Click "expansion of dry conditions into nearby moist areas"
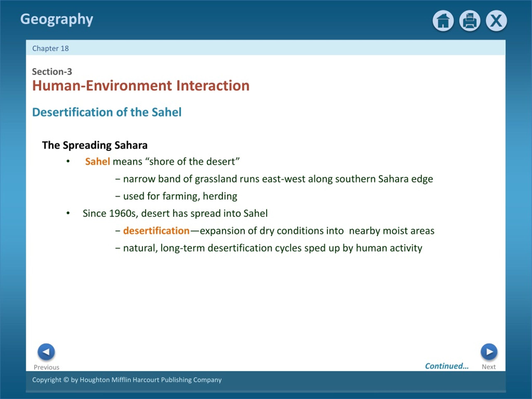This screenshot has height=399, width=532. (317, 231)
